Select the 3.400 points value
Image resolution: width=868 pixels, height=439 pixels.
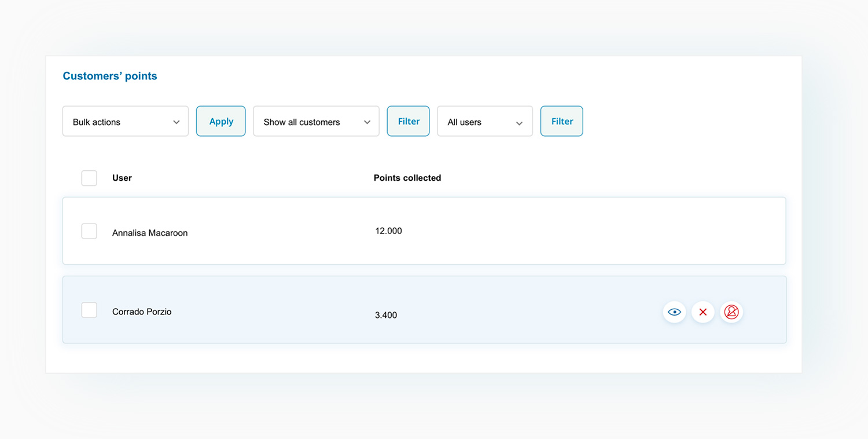[x=386, y=315]
